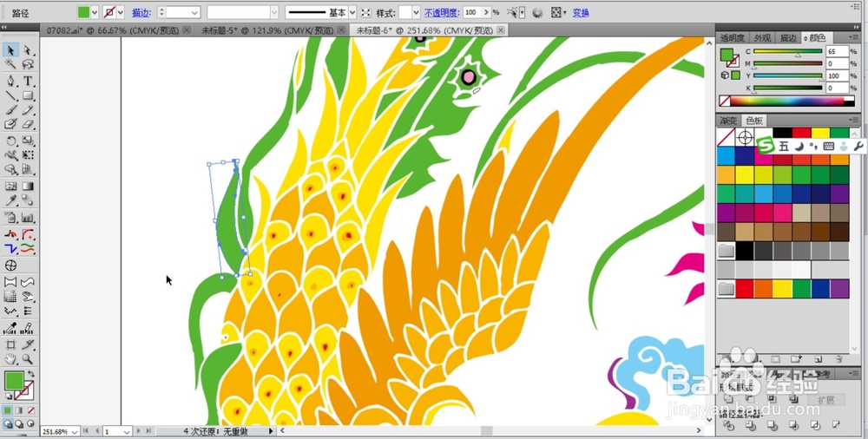Viewport: 868px width, 439px height.
Task: Select the Hand tool
Action: pos(10,359)
